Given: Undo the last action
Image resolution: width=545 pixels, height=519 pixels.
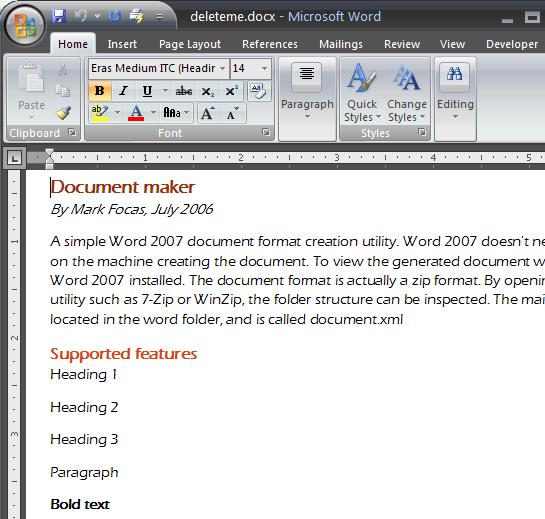Looking at the screenshot, I should (x=80, y=16).
